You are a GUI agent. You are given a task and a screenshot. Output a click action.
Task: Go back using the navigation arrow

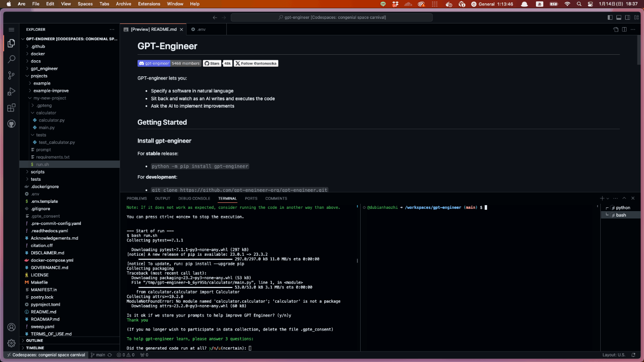point(215,17)
